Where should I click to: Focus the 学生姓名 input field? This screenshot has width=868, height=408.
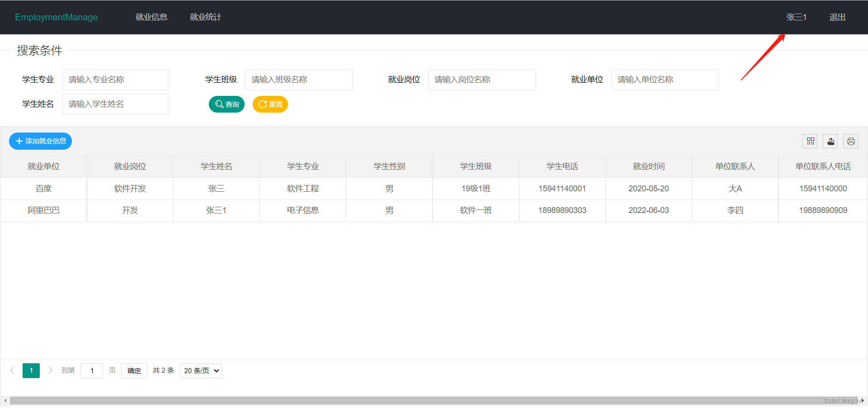pyautogui.click(x=116, y=104)
